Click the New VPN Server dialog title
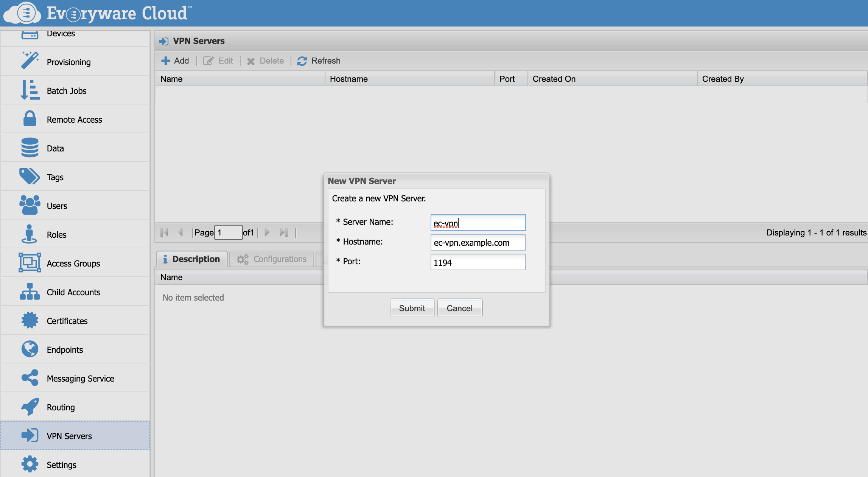This screenshot has height=477, width=868. click(x=362, y=181)
